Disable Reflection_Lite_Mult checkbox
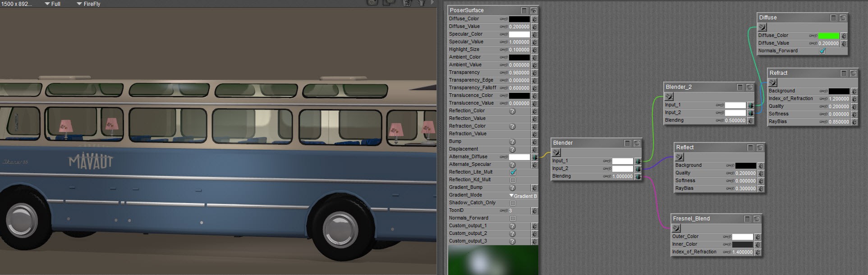Image resolution: width=868 pixels, height=275 pixels. 513,172
